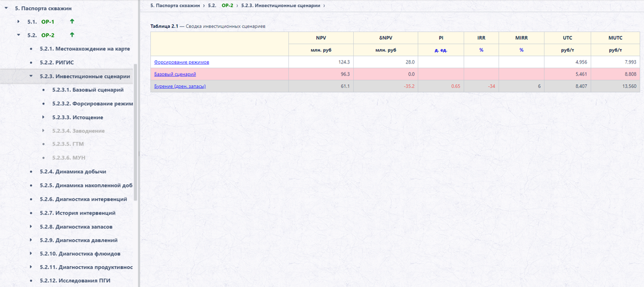Image resolution: width=644 pixels, height=287 pixels.
Task: Select the 5.2.3.3. Истощение tree label
Action: [x=78, y=117]
